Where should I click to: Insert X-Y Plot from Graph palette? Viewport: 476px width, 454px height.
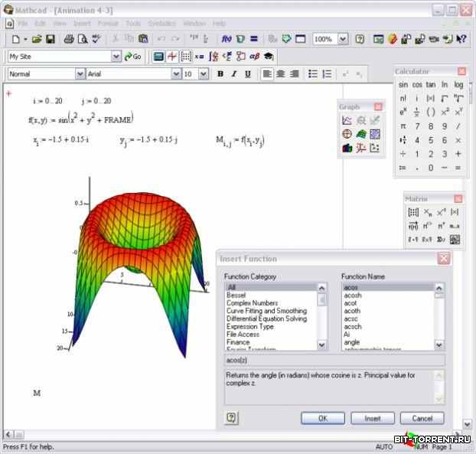[347, 120]
